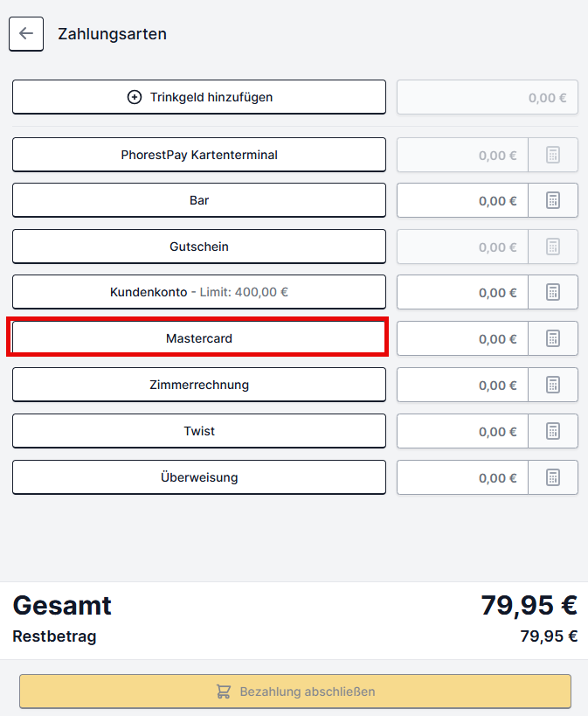
Task: Pay with Kundenkonto
Action: point(199,292)
